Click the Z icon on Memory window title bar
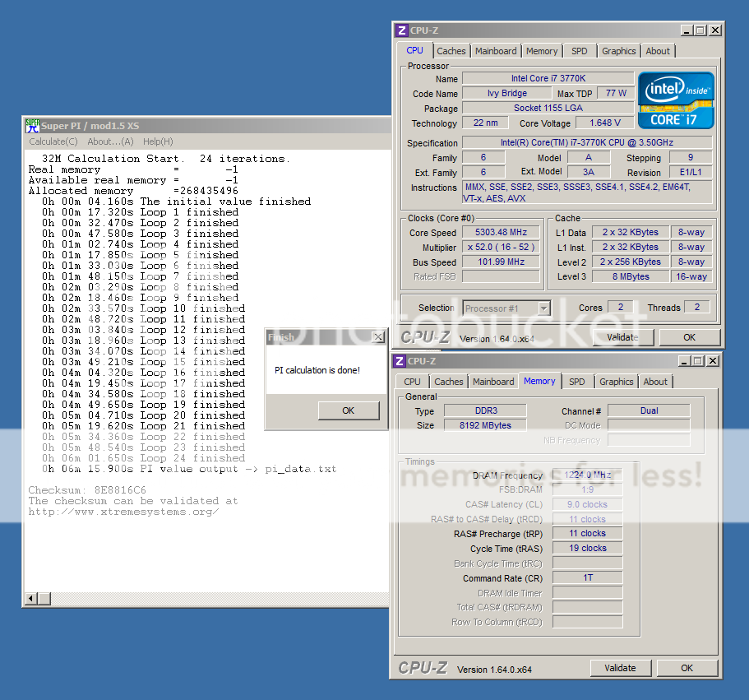 (400, 360)
